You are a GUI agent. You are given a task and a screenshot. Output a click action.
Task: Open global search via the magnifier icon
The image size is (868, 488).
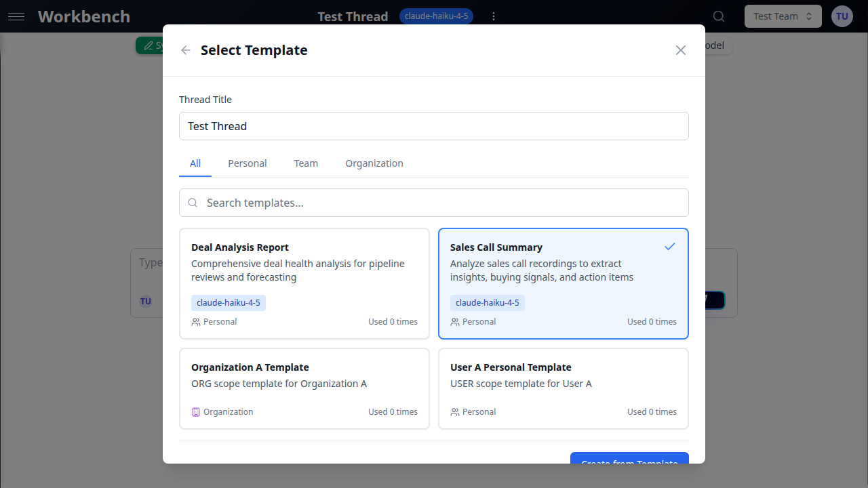pos(718,16)
